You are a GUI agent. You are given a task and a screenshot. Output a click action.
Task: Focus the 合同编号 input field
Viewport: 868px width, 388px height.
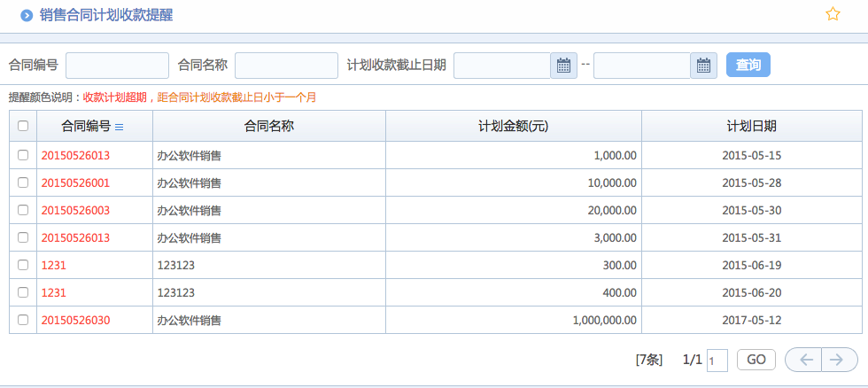117,66
